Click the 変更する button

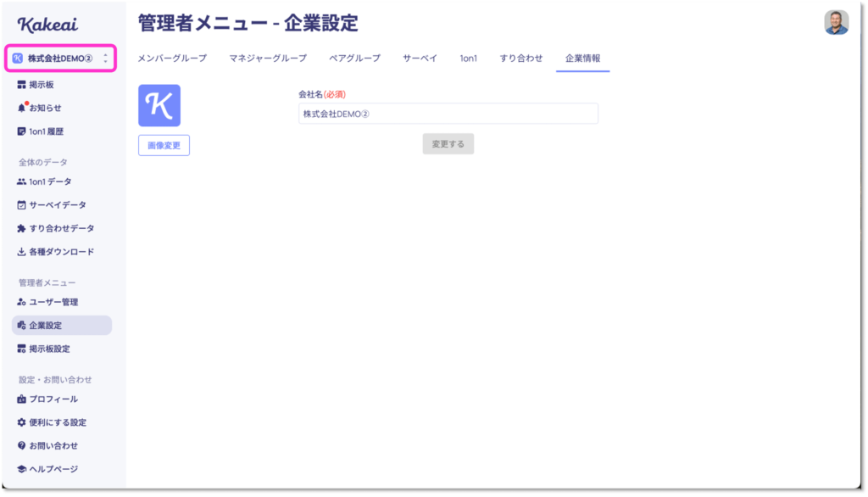point(448,144)
